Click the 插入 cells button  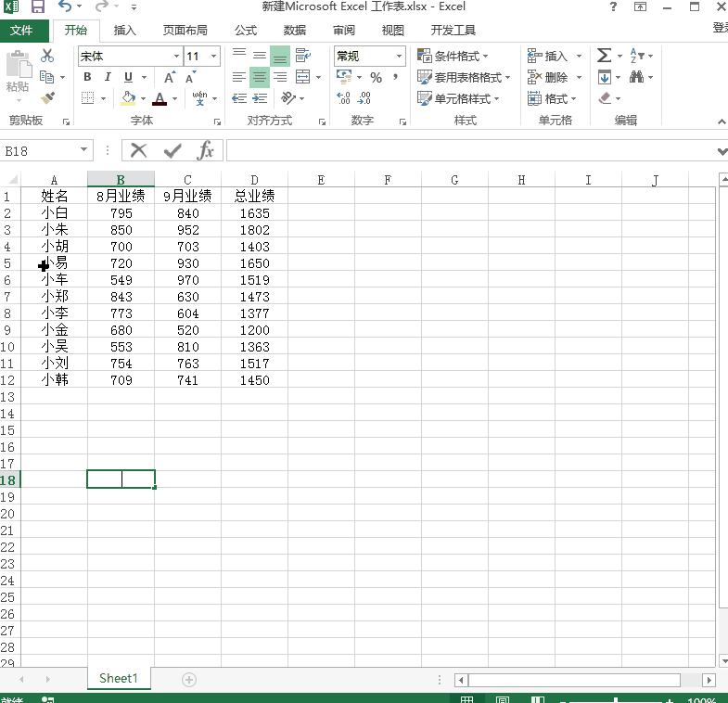(x=548, y=56)
